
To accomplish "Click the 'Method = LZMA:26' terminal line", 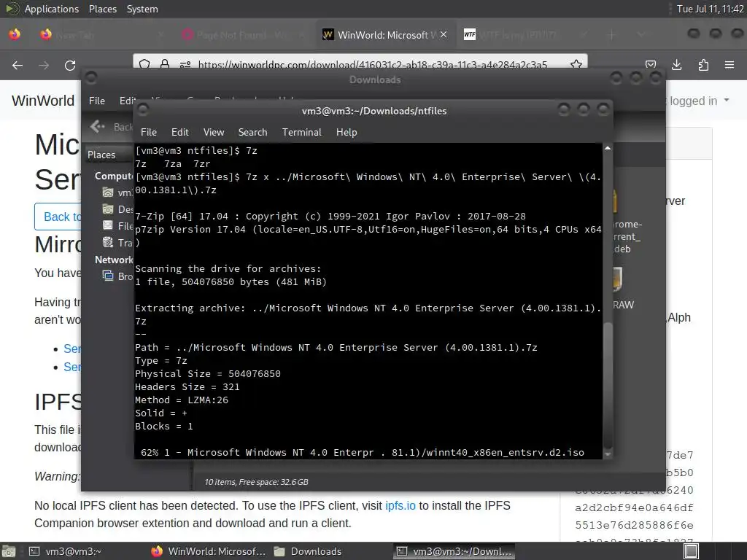I will pos(182,400).
